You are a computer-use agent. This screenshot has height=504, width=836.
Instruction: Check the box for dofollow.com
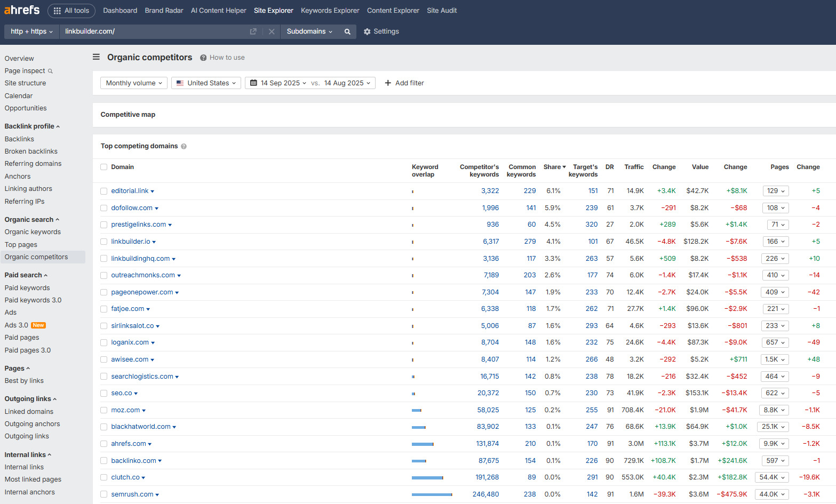[x=104, y=208]
